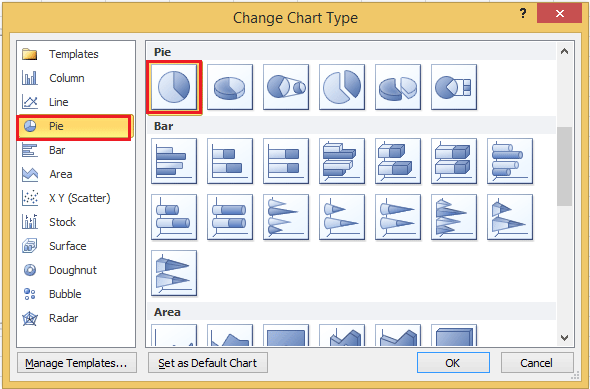Open the Surface chart category
Image resolution: width=590 pixels, height=389 pixels.
click(x=76, y=246)
